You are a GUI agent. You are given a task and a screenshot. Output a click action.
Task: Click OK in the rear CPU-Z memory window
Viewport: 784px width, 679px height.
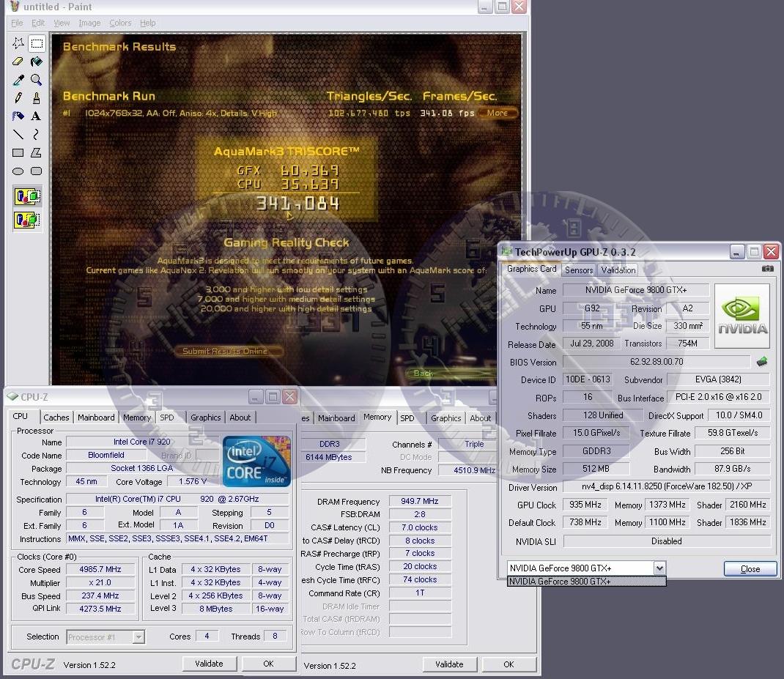[509, 664]
